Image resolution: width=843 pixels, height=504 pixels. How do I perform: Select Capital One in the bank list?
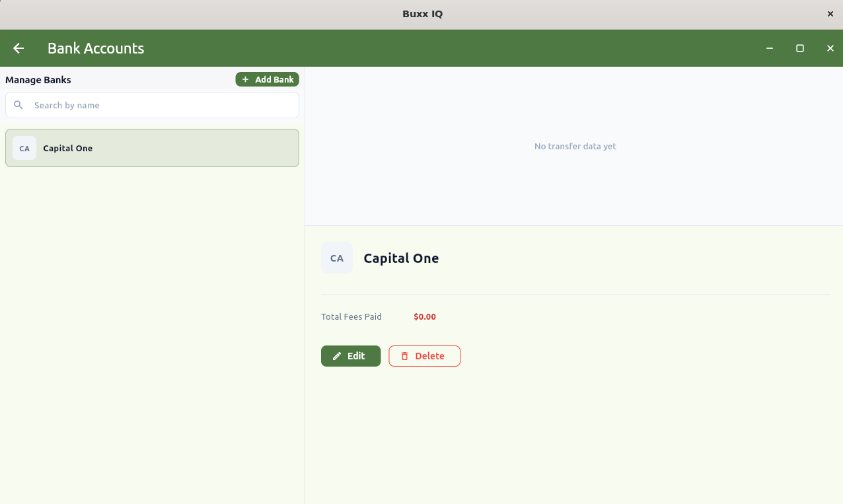152,148
